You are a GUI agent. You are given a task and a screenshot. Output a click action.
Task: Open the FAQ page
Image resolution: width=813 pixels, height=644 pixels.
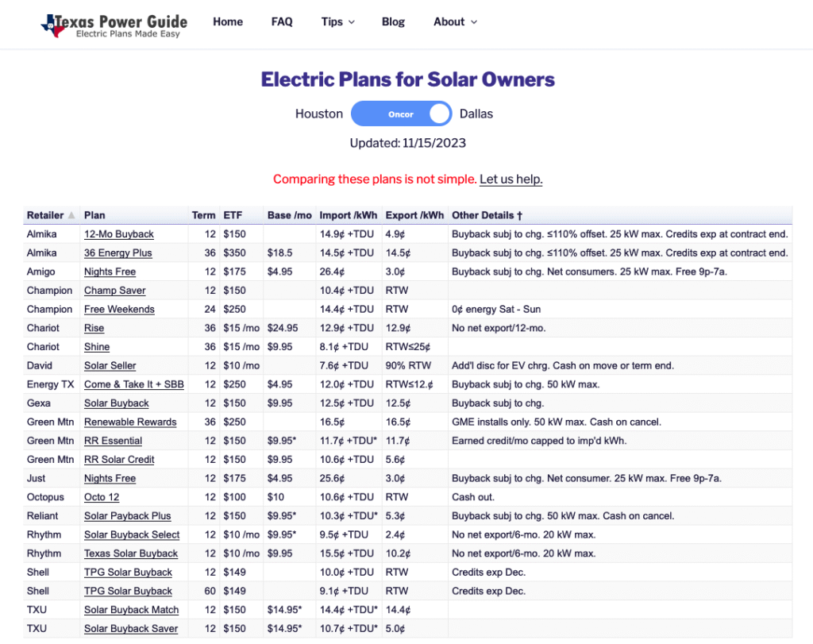[x=282, y=21]
